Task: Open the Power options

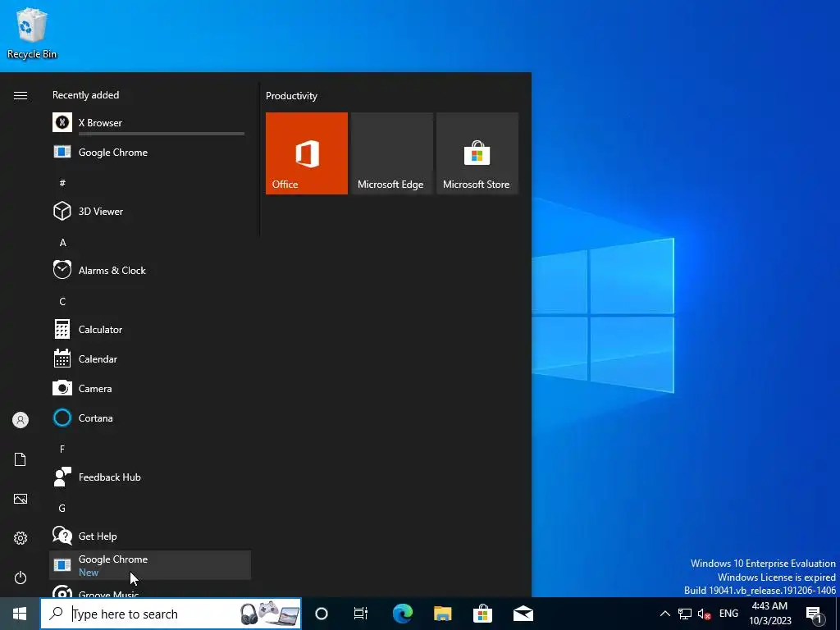Action: coord(21,577)
